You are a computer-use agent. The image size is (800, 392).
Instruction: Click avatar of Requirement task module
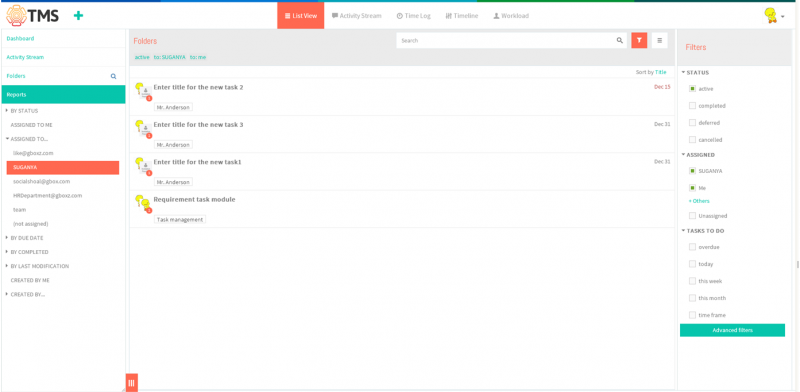(143, 203)
